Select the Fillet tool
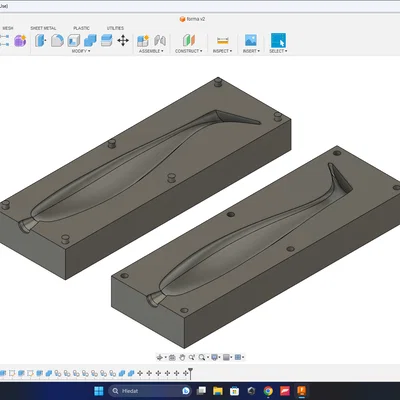This screenshot has width=400, height=400. click(57, 41)
